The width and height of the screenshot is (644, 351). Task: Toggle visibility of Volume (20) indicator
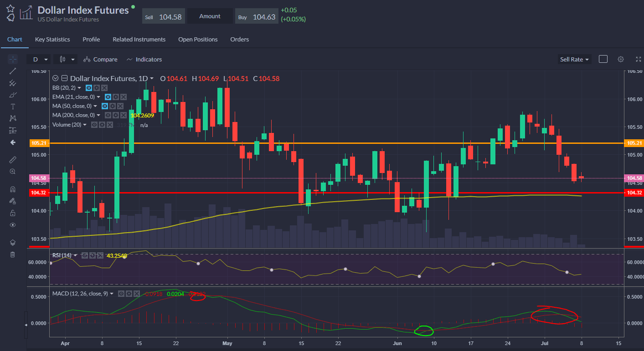94,124
